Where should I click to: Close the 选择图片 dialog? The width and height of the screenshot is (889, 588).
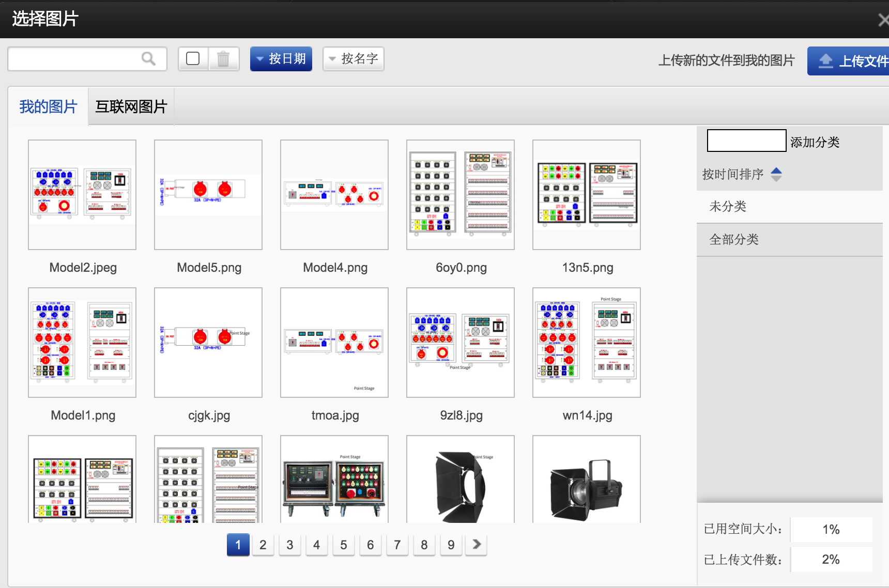coord(883,20)
